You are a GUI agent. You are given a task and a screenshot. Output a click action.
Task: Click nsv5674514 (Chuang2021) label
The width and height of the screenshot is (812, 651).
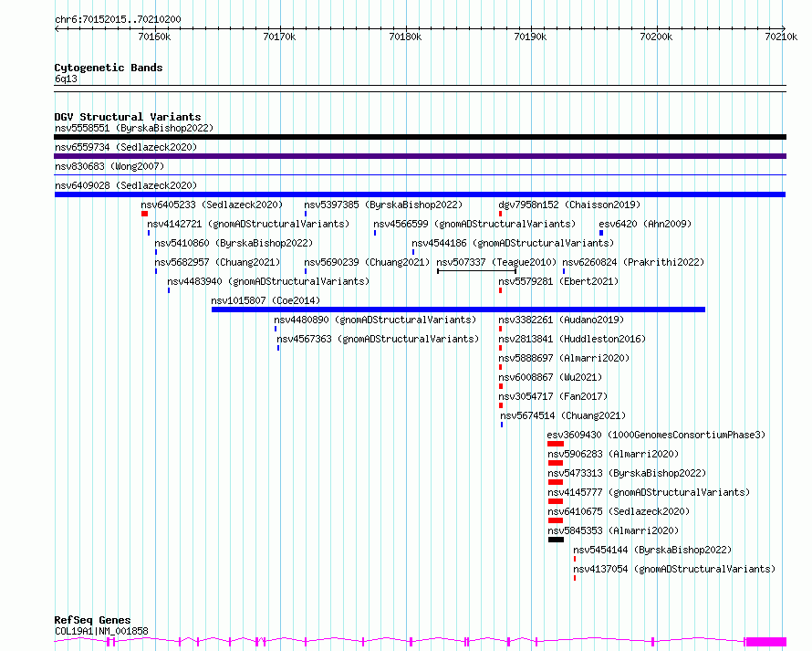point(563,415)
